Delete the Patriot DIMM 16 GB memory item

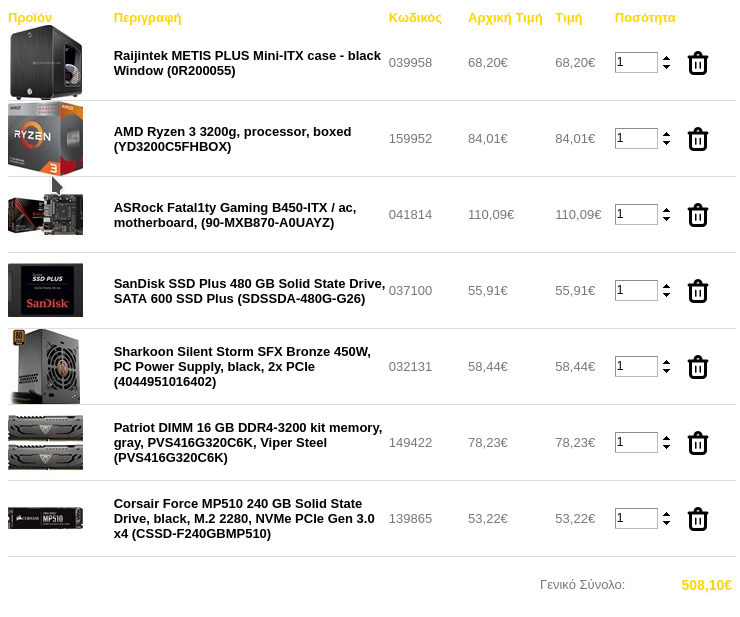pyautogui.click(x=698, y=443)
